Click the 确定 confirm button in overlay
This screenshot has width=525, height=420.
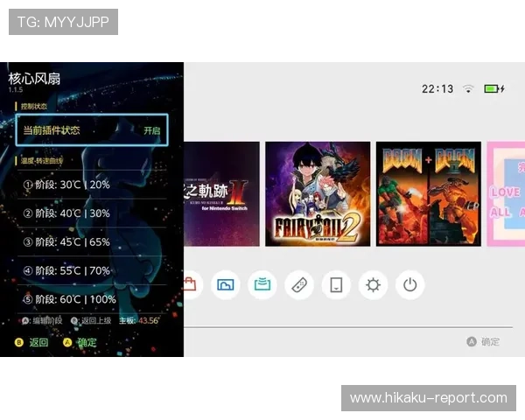pos(80,342)
